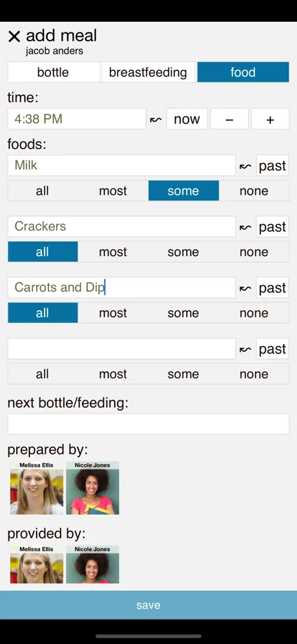This screenshot has height=644, width=297.
Task: Select Nicole Jones under prepared by
Action: click(x=92, y=488)
